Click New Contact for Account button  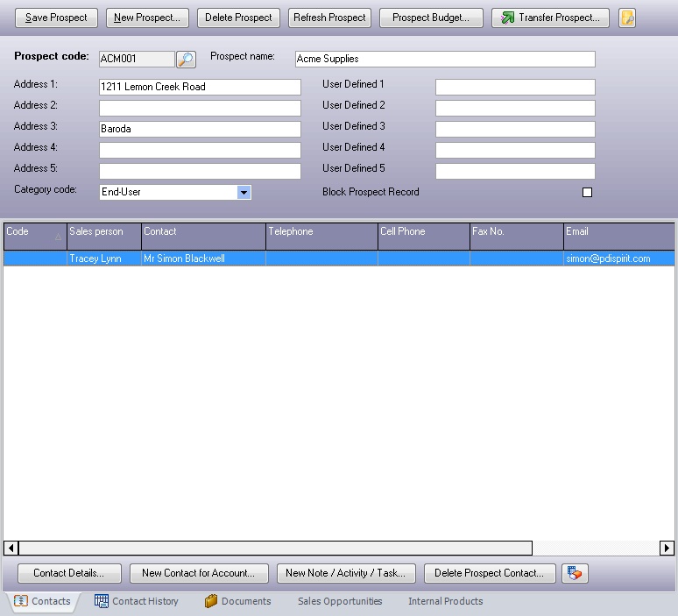pyautogui.click(x=198, y=573)
